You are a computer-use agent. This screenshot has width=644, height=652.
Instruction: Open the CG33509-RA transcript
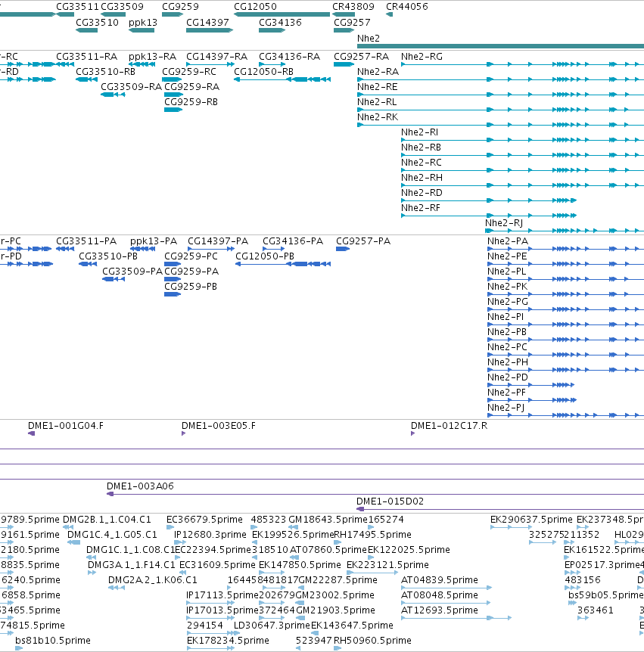click(x=113, y=95)
